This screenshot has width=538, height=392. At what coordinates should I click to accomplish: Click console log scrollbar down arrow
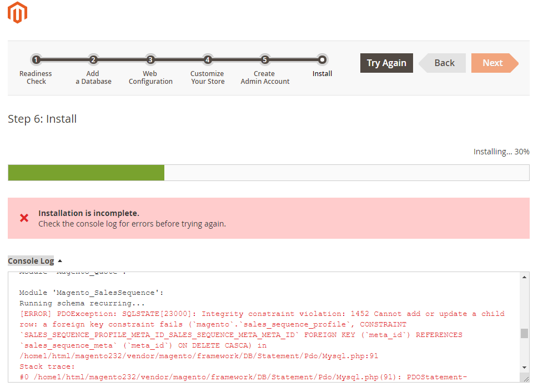pos(524,367)
